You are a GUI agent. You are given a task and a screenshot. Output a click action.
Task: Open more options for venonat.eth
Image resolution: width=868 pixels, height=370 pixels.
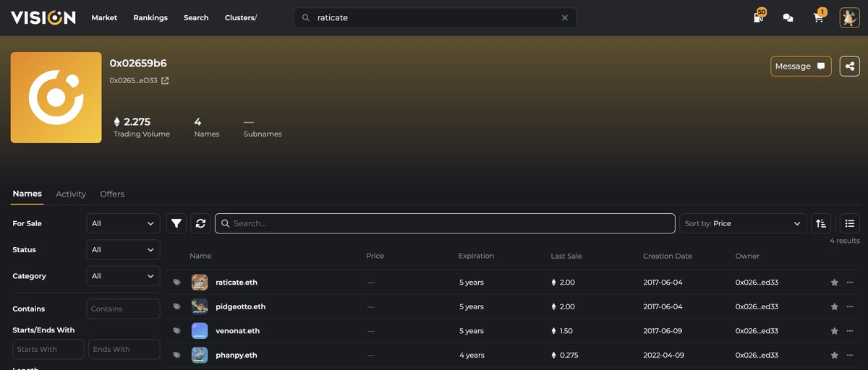pyautogui.click(x=850, y=331)
